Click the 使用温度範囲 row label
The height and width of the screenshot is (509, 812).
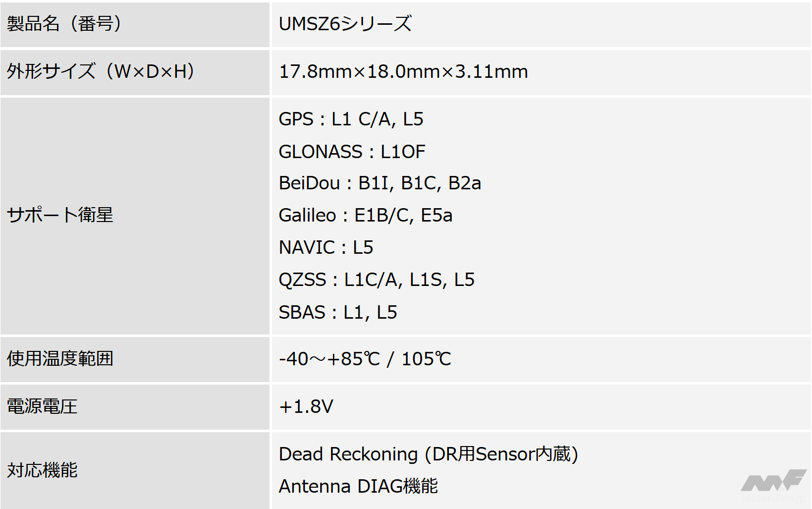pos(60,358)
